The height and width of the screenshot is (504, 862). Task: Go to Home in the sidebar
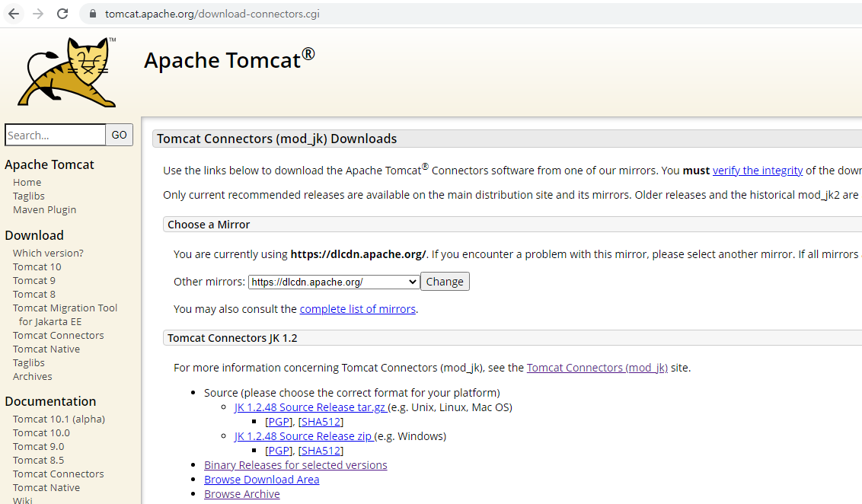click(x=27, y=182)
